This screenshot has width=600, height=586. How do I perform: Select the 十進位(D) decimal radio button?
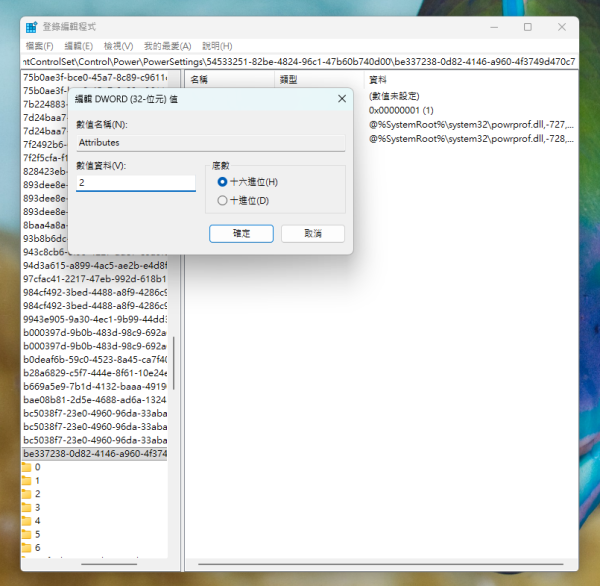222,201
